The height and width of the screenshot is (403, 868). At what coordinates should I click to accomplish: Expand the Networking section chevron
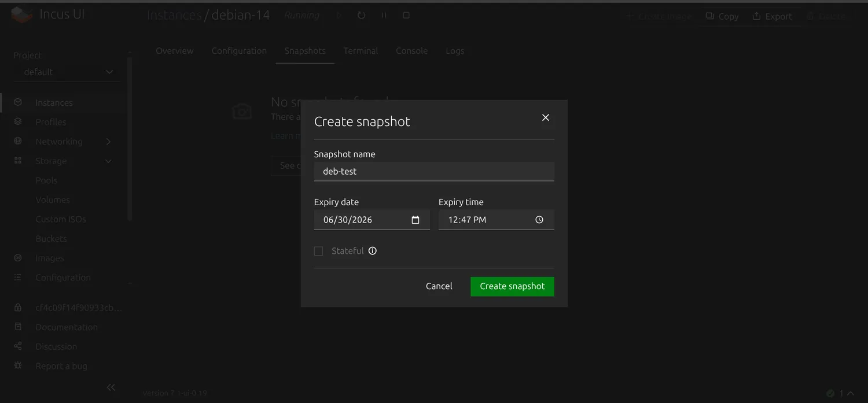(x=108, y=142)
